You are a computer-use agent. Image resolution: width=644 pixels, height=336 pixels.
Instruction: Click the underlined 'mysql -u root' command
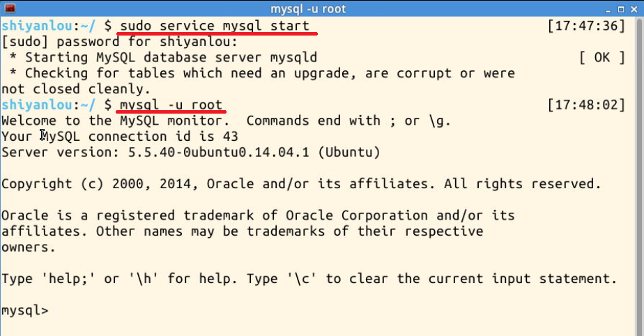click(171, 105)
